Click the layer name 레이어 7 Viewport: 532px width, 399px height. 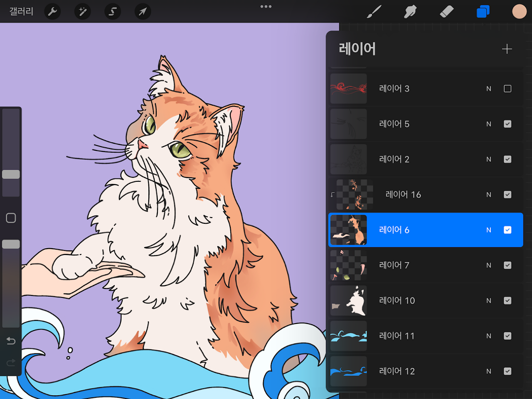tap(394, 265)
